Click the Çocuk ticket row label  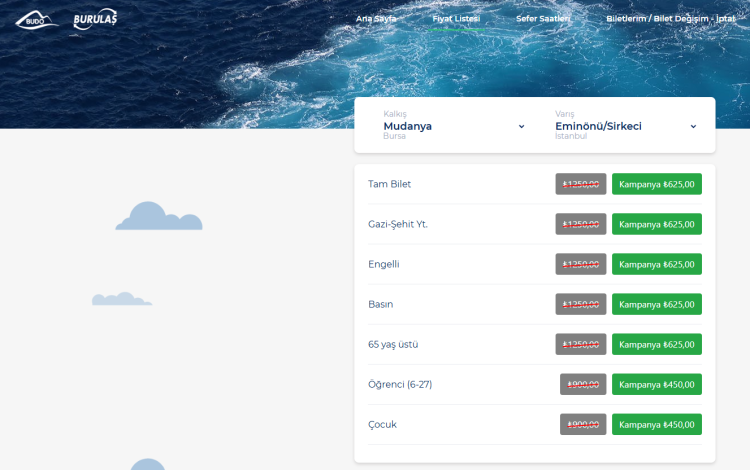point(383,424)
